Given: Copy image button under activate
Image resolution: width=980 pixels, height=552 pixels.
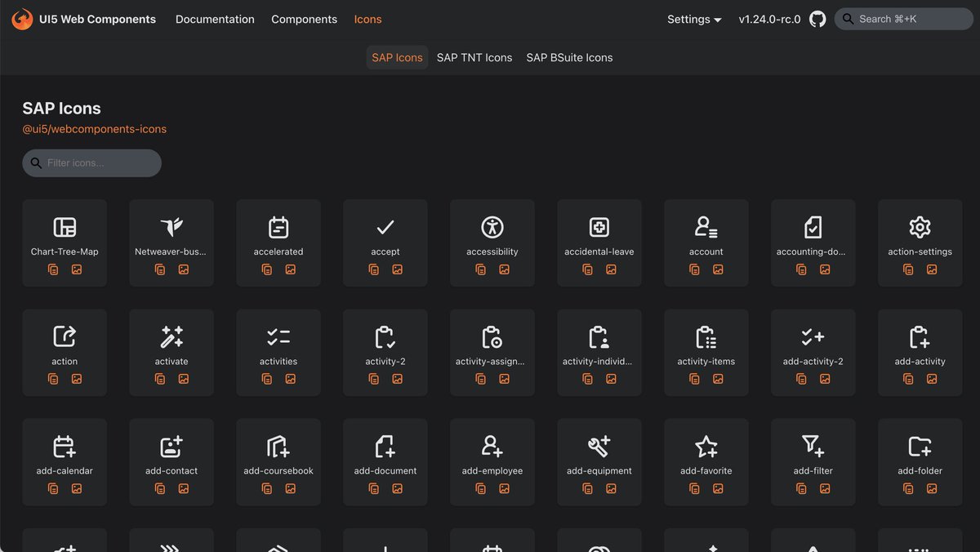Looking at the screenshot, I should [x=184, y=379].
